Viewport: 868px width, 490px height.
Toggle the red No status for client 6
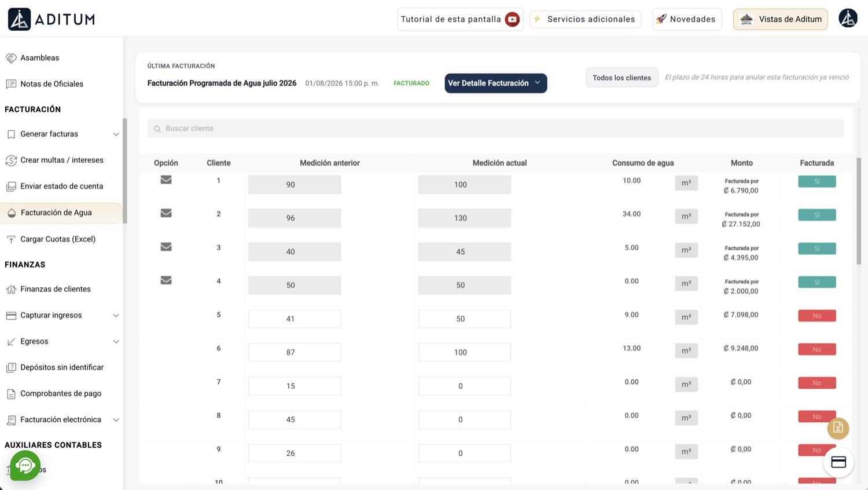pyautogui.click(x=816, y=349)
